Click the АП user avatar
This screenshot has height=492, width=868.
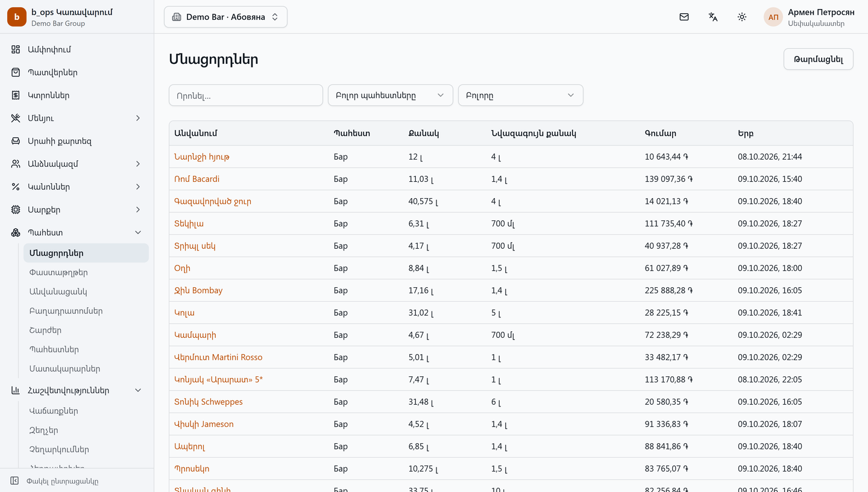[773, 17]
